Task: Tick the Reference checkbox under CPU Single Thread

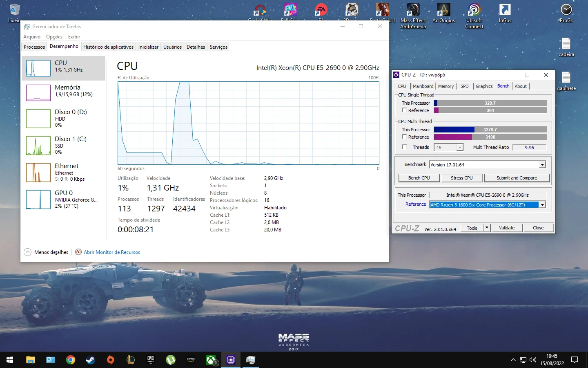Action: pos(404,110)
